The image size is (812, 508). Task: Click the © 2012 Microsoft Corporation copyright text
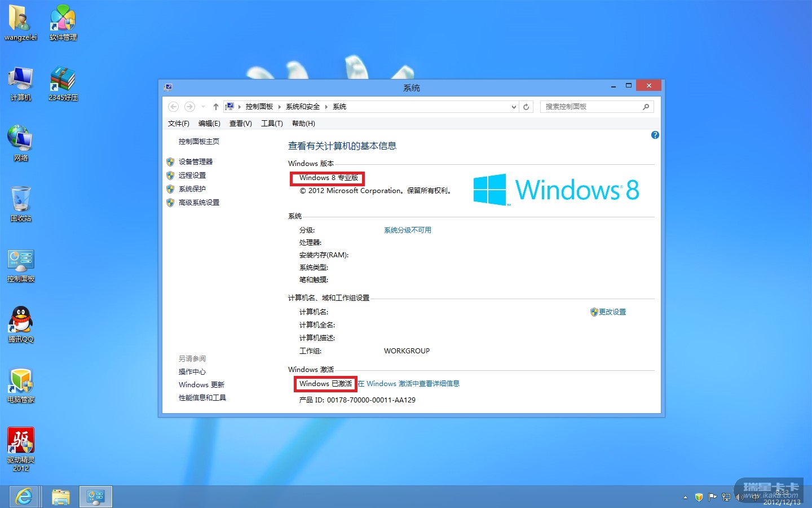[375, 191]
